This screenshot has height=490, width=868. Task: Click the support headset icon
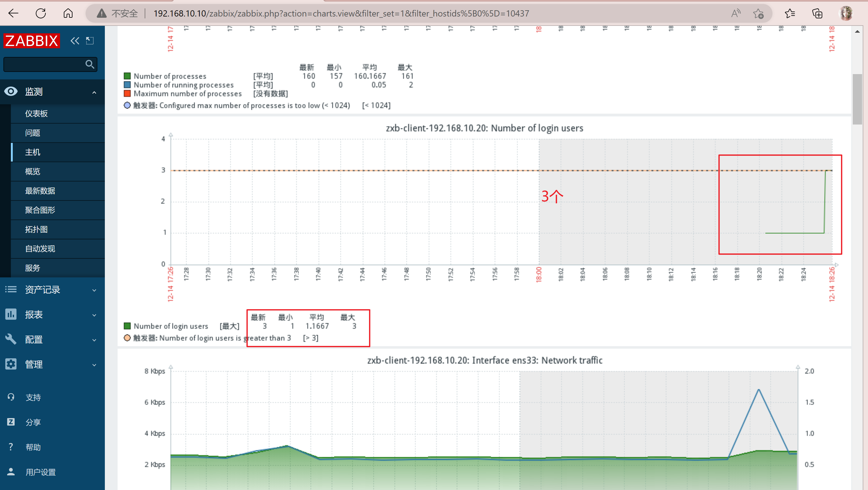tap(11, 397)
